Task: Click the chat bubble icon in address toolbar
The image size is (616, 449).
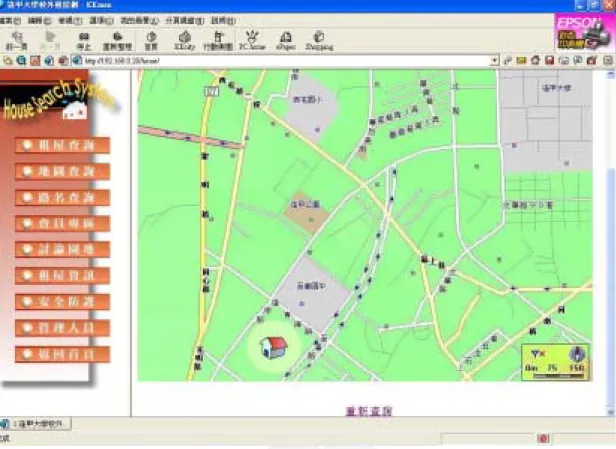Action: pyautogui.click(x=578, y=60)
